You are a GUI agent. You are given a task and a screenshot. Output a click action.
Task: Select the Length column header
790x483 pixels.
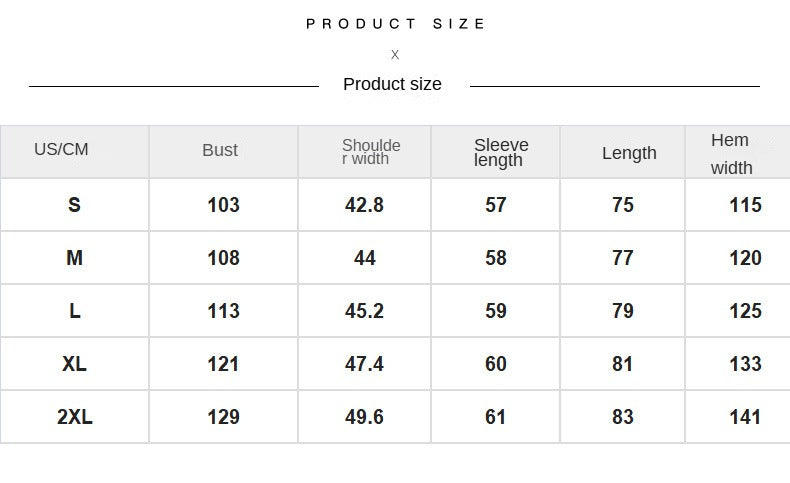tap(629, 153)
